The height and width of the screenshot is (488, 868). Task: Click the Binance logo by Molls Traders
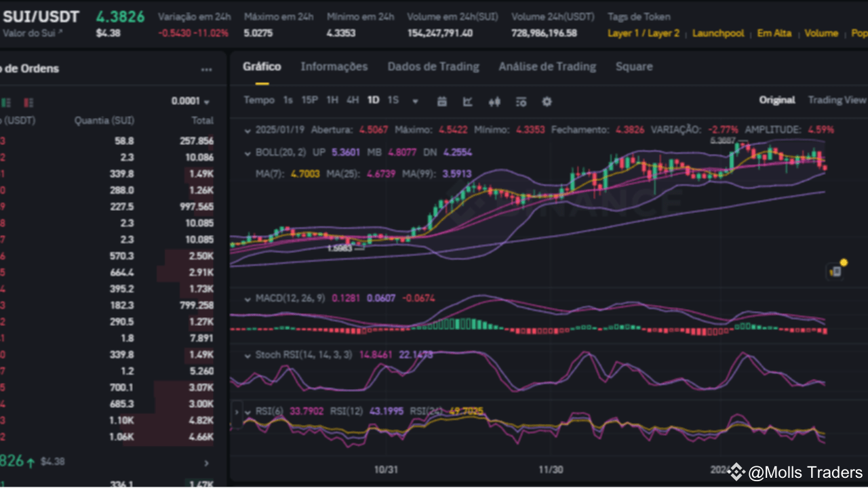pyautogui.click(x=736, y=472)
